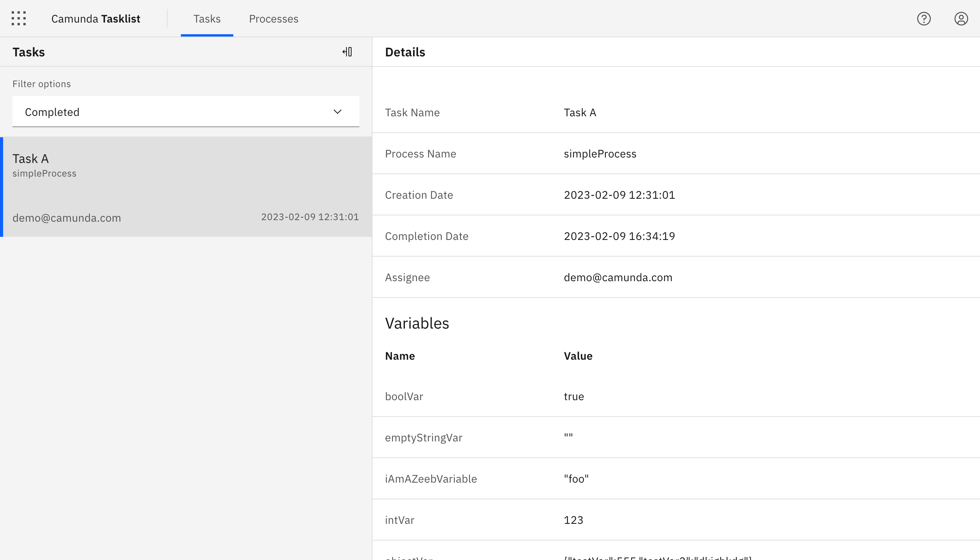Screen dimensions: 980x560
Task: Click the simpleProcess process name value
Action: (600, 154)
